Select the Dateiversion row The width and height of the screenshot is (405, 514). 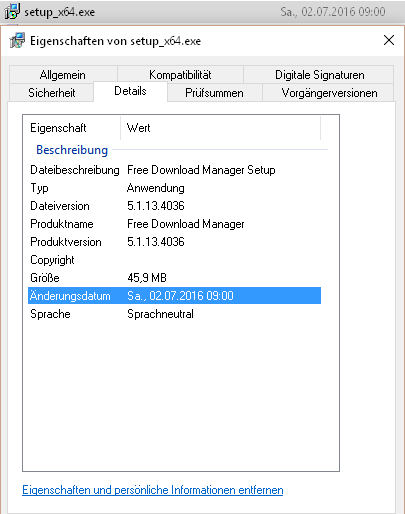coord(174,206)
